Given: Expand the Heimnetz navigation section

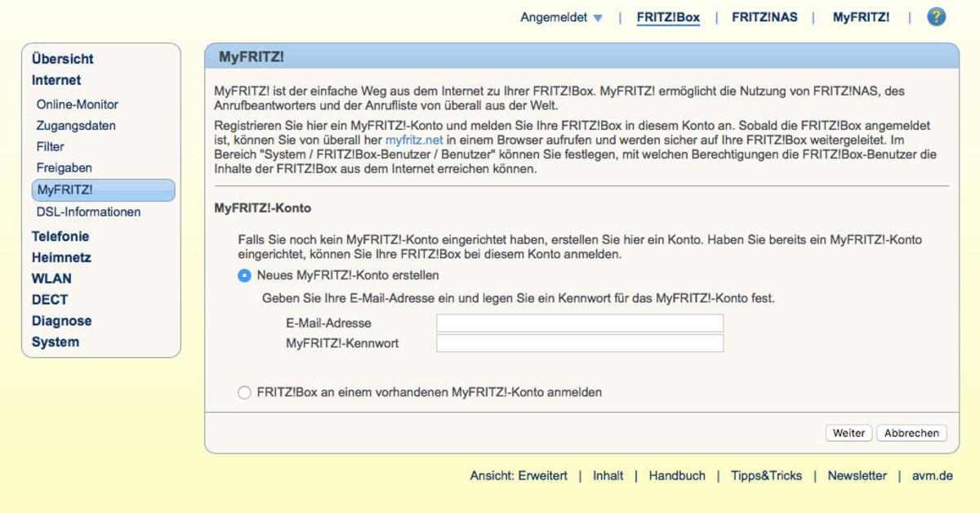Looking at the screenshot, I should click(x=60, y=257).
